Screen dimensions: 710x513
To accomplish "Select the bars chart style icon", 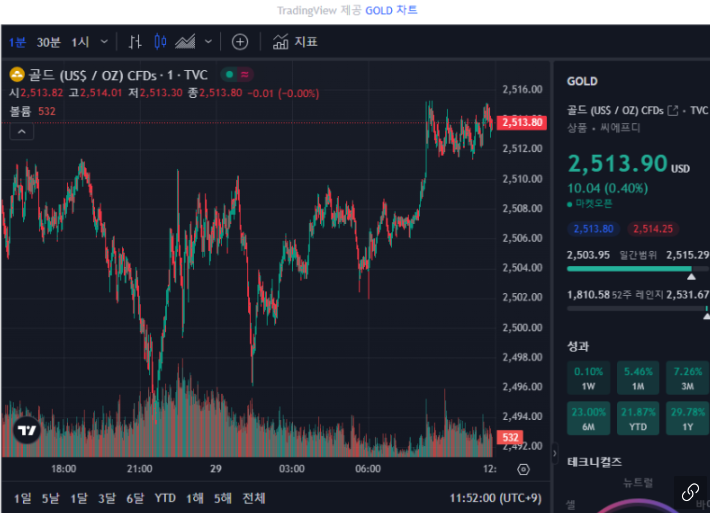I will [134, 42].
